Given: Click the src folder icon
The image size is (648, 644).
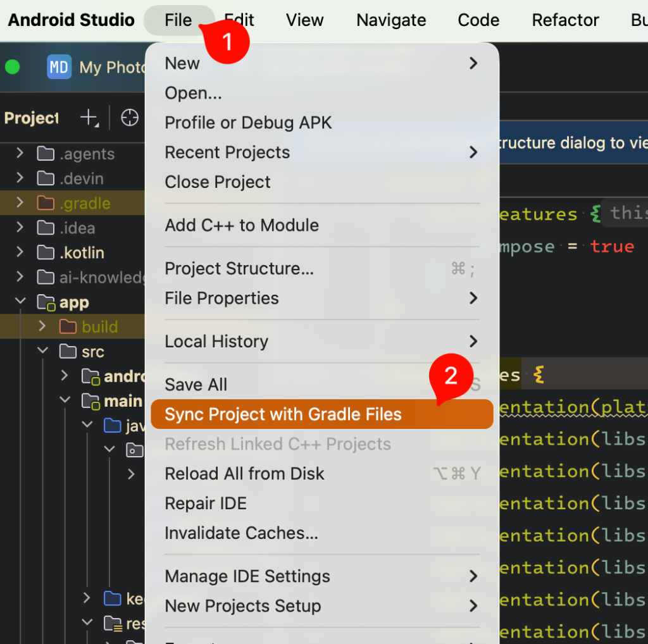Looking at the screenshot, I should [68, 352].
